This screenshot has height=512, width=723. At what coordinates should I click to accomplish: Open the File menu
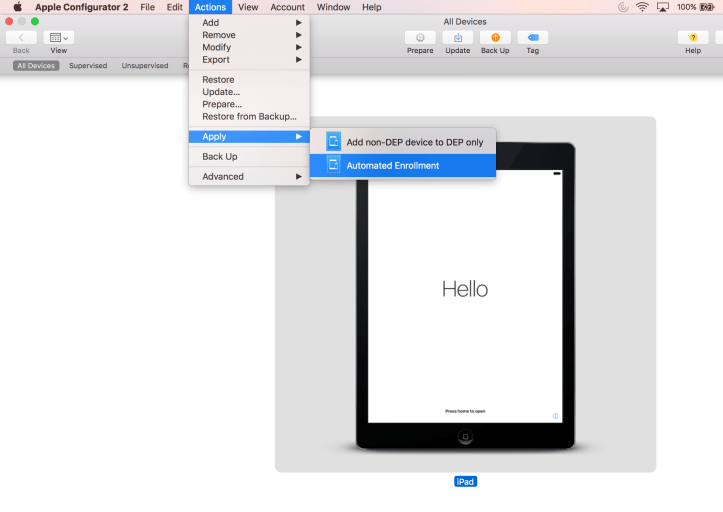(x=148, y=7)
